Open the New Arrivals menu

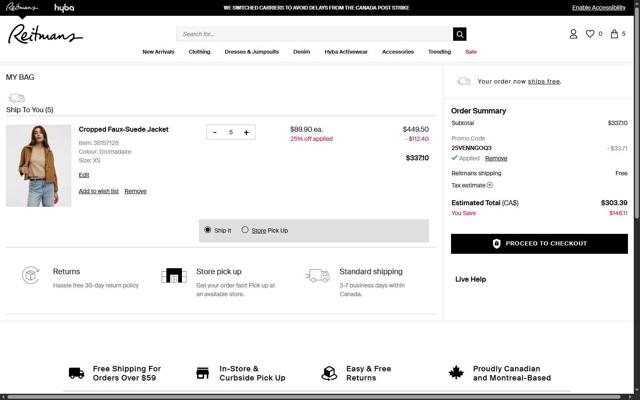[158, 52]
